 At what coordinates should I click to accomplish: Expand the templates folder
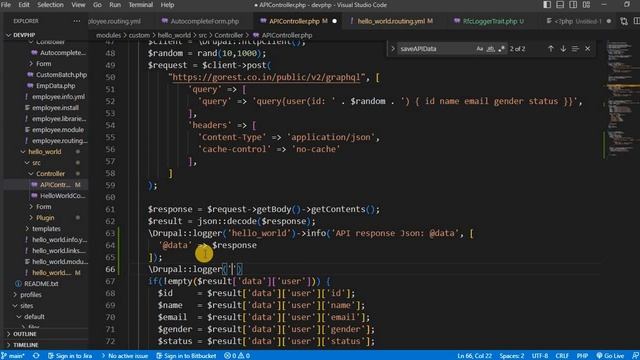pyautogui.click(x=46, y=229)
